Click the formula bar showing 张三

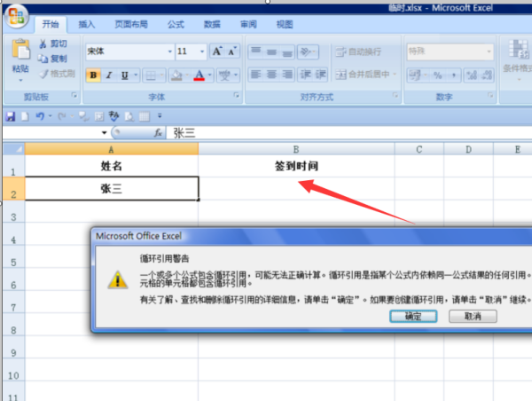click(x=348, y=133)
